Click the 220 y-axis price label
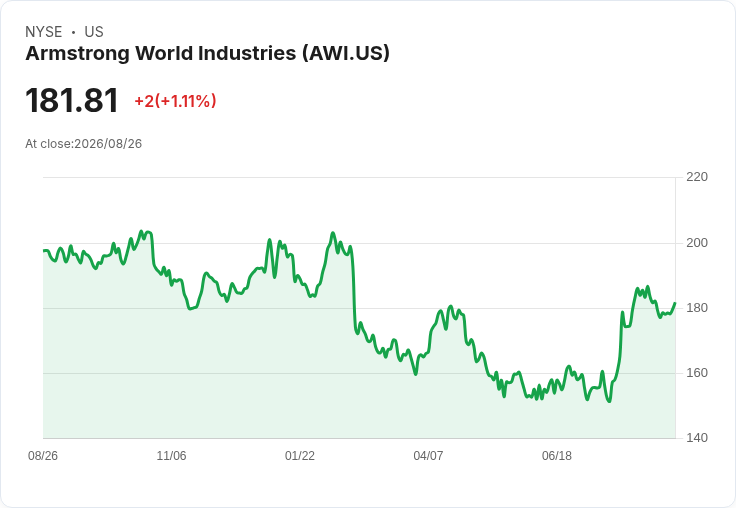This screenshot has width=736, height=508. pos(697,177)
